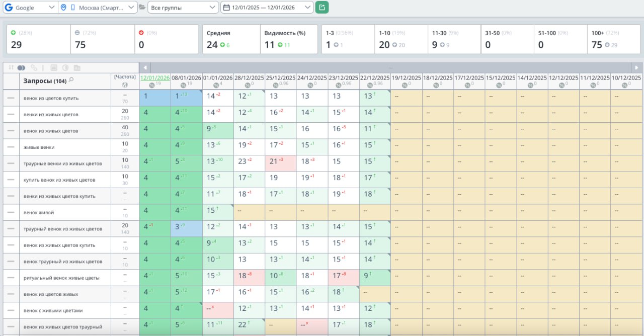Image resolution: width=644 pixels, height=336 pixels.
Task: Click the percent icon under 12/01/2026
Action: (x=152, y=85)
